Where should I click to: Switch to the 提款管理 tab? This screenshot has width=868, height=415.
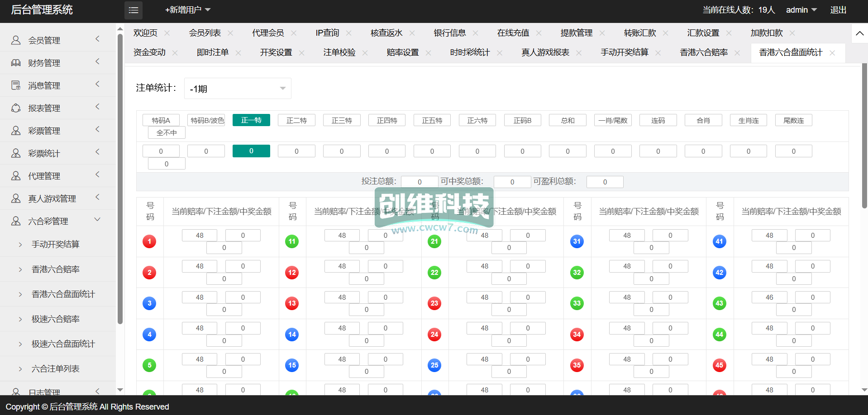point(577,33)
